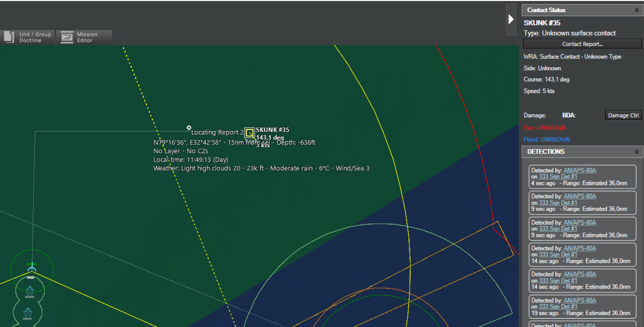Click the white arrow toggle beside the sidebar
This screenshot has width=644, height=327.
click(x=511, y=19)
